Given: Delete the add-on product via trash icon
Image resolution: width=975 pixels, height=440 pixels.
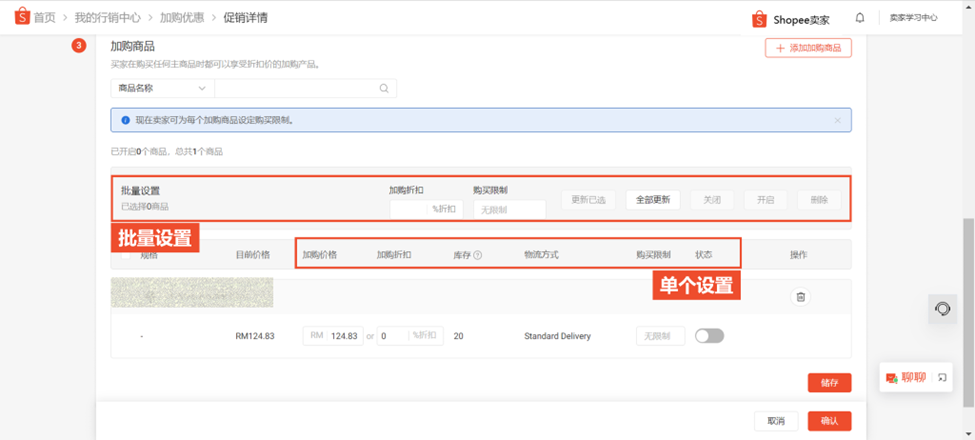Looking at the screenshot, I should [800, 296].
